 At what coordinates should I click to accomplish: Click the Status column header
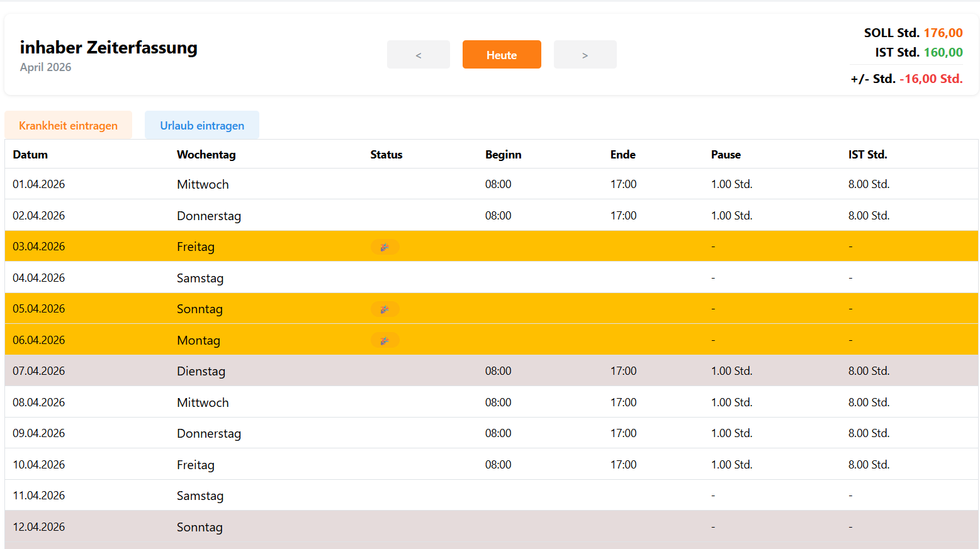(x=386, y=155)
